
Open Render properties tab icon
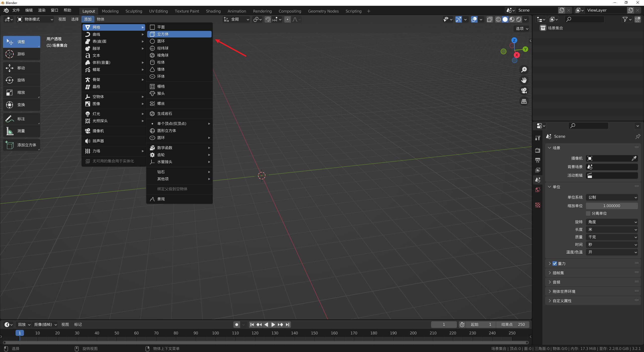(538, 150)
